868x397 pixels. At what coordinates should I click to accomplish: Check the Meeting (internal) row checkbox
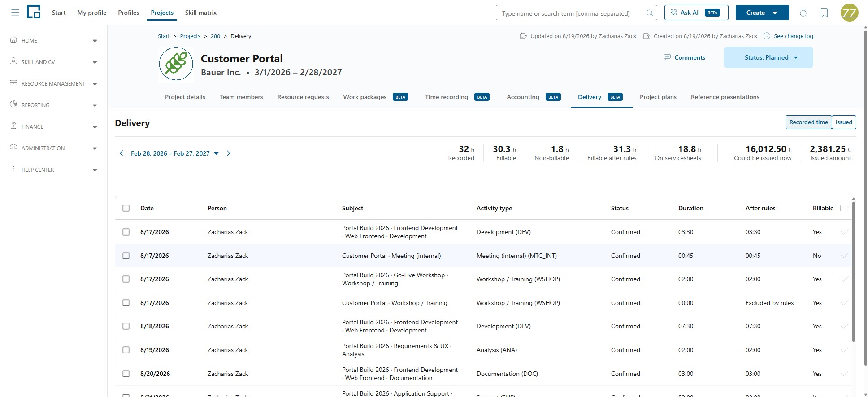(x=126, y=256)
